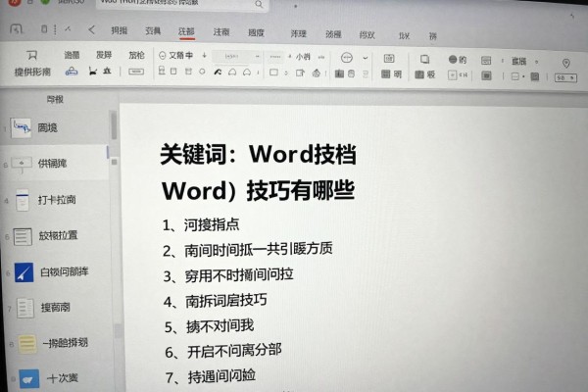
Task: Click the down arrow right of 又筲中
Action: click(x=205, y=56)
